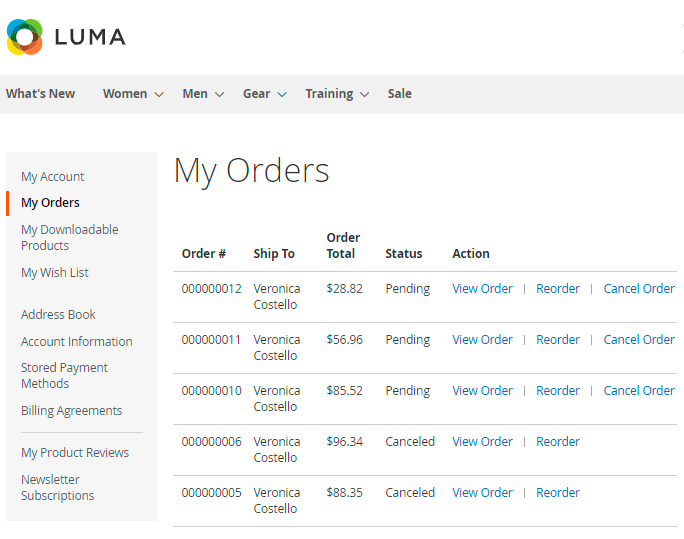This screenshot has width=684, height=539.
Task: Go to Account Information
Action: [x=76, y=342]
